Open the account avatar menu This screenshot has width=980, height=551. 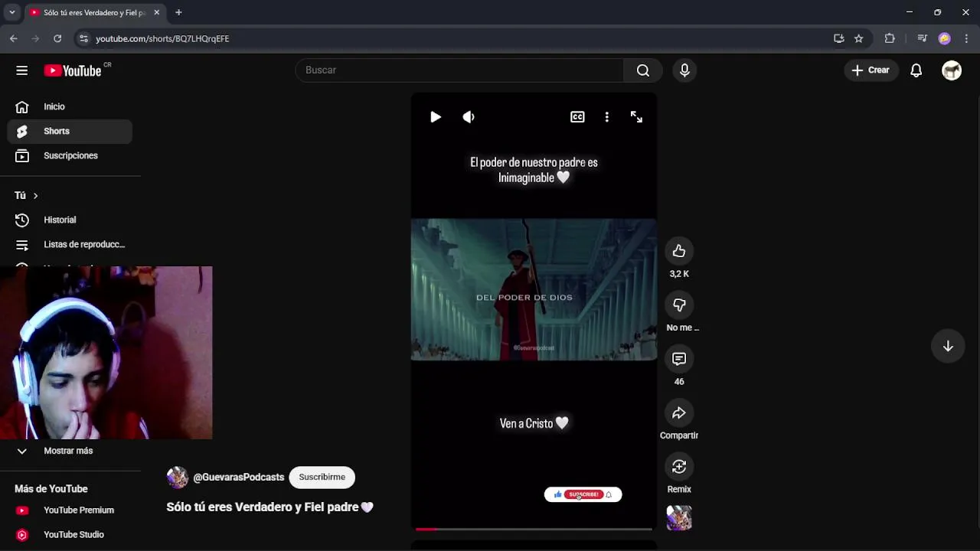click(x=952, y=70)
